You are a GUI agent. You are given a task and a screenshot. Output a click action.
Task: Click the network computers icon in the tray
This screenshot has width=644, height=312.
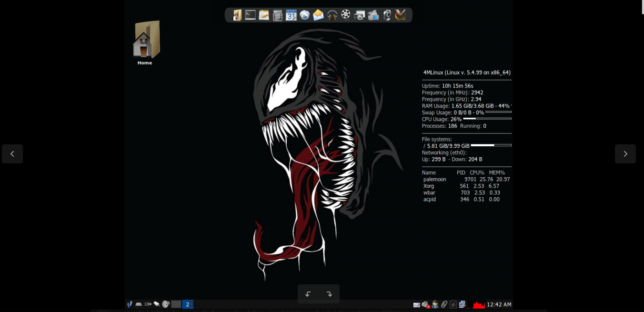(x=462, y=305)
